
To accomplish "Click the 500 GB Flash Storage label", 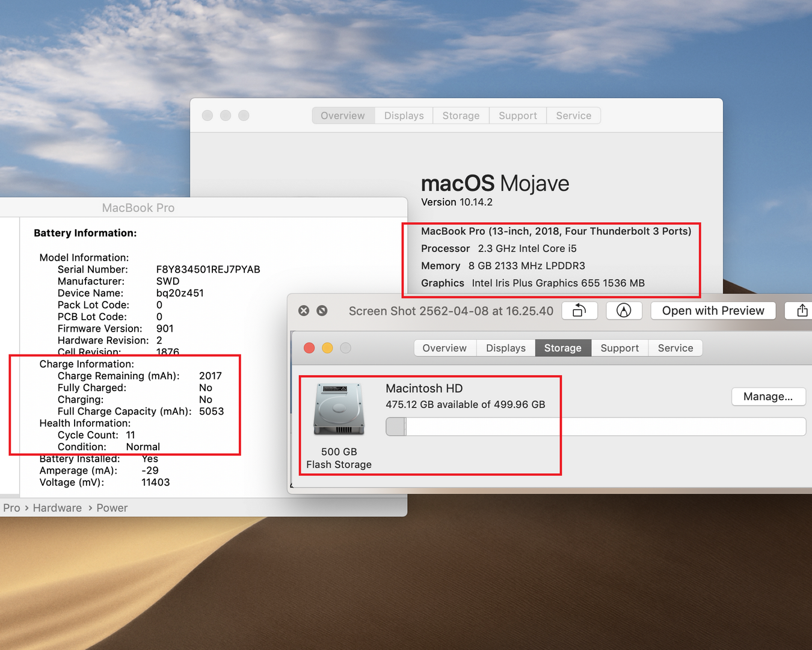I will [339, 458].
